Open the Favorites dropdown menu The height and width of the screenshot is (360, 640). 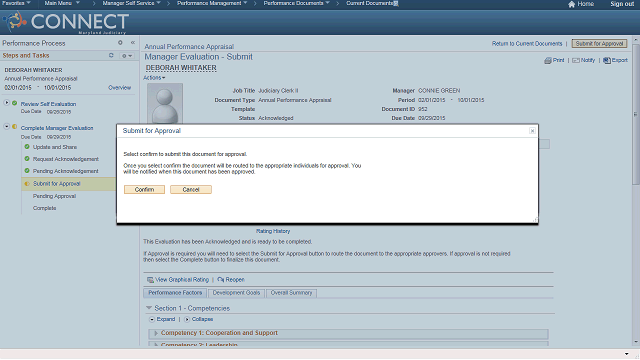point(16,3)
